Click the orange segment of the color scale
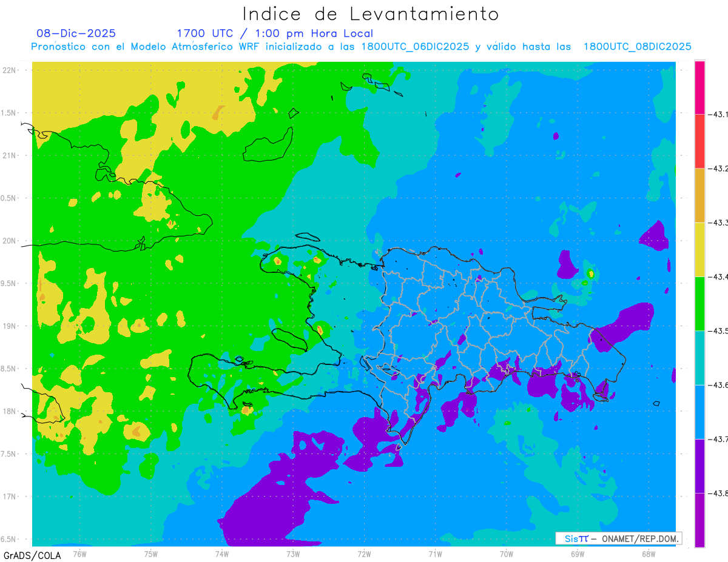The height and width of the screenshot is (562, 728). (699, 195)
